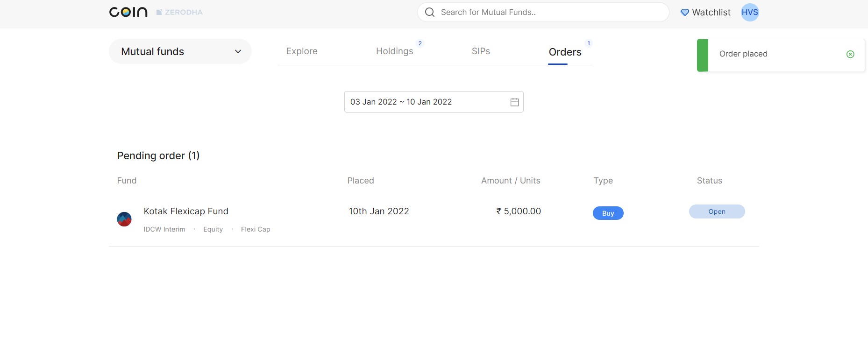Click the Kotak Flexicap Fund logo icon
The height and width of the screenshot is (338, 868).
click(x=124, y=219)
